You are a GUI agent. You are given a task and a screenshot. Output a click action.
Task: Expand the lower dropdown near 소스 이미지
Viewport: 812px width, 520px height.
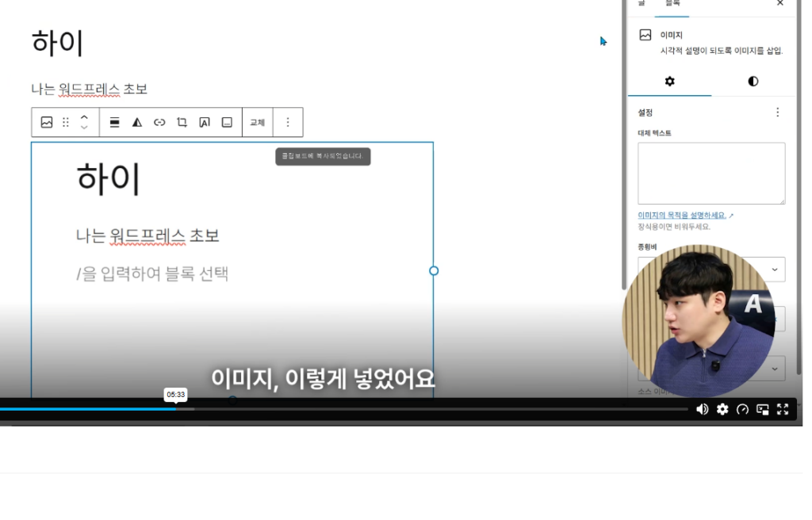pyautogui.click(x=775, y=369)
